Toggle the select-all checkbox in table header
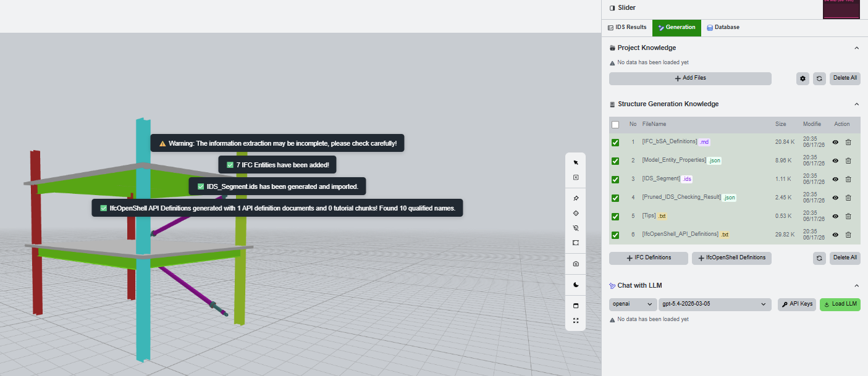The width and height of the screenshot is (868, 376). click(x=615, y=125)
